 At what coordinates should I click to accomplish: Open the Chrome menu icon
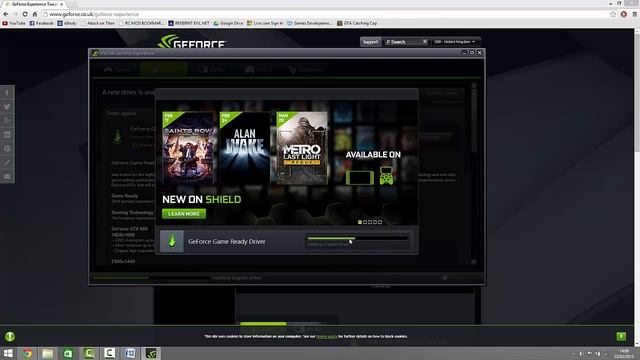(x=635, y=14)
